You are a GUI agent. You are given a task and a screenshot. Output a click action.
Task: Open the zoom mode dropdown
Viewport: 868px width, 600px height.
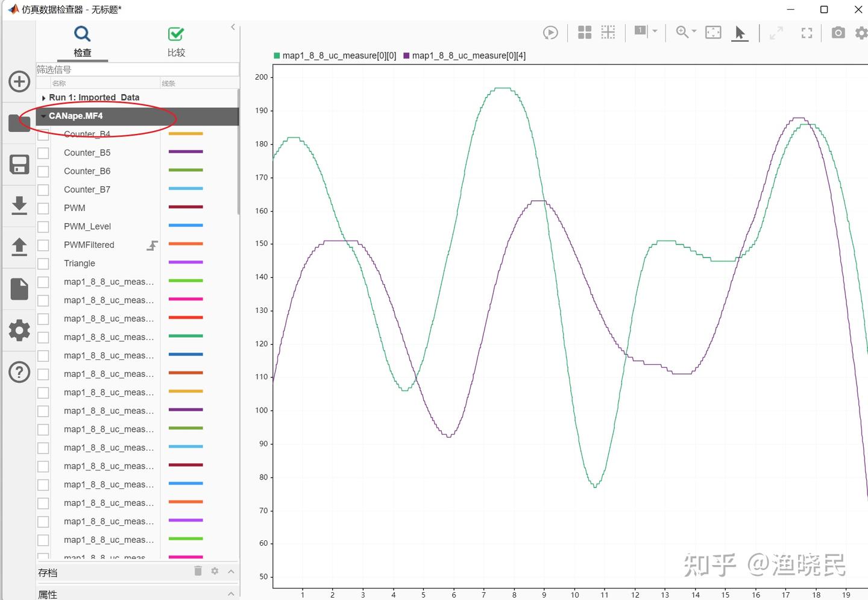(x=693, y=33)
